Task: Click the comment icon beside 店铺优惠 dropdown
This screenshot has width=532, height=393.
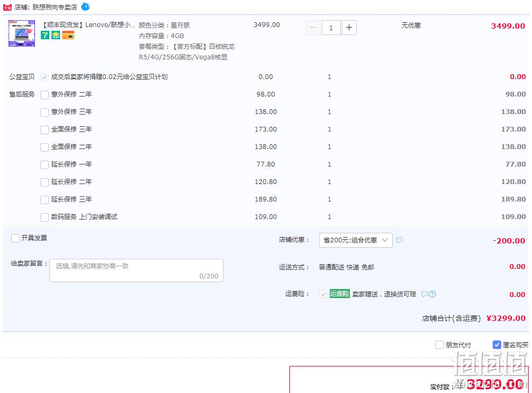Action: [x=399, y=240]
